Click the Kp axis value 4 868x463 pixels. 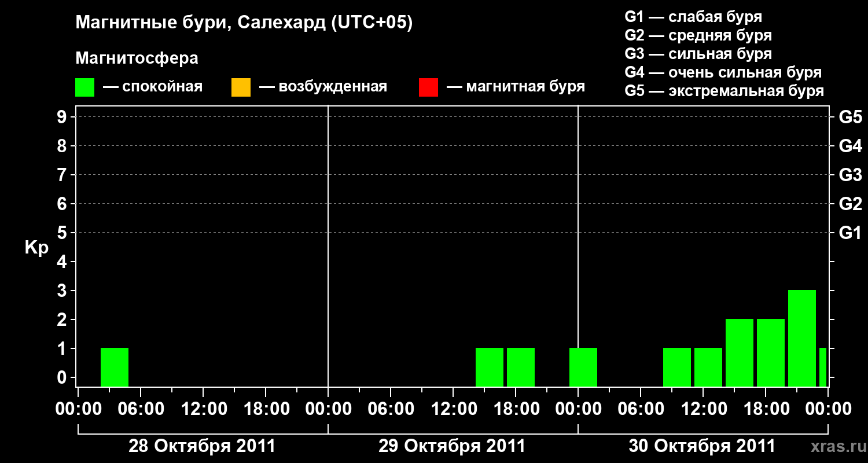pyautogui.click(x=63, y=262)
